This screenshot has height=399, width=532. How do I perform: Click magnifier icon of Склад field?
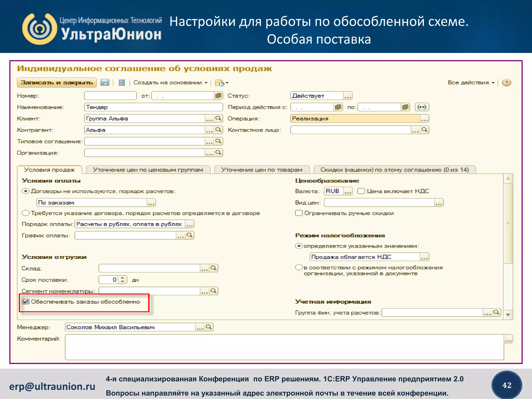coord(214,268)
